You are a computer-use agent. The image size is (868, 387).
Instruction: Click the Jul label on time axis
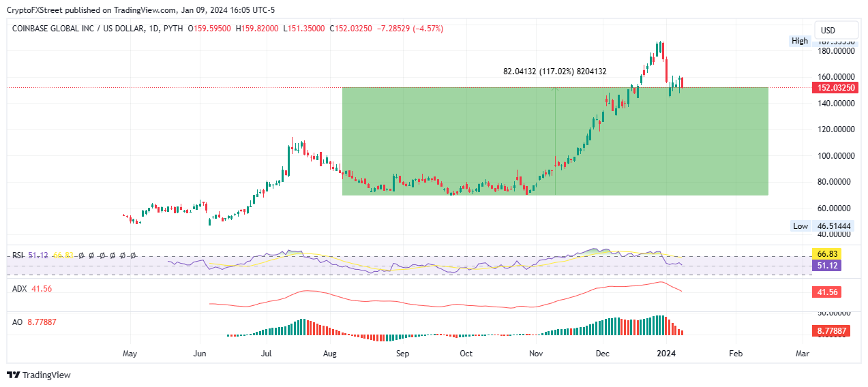266,354
